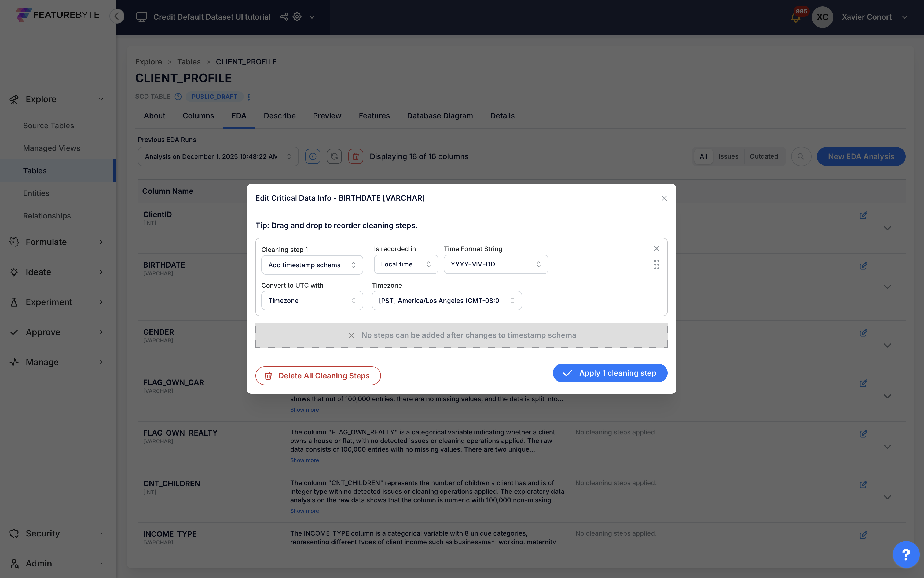Select the Issues filter toggle
The width and height of the screenshot is (924, 578).
click(x=728, y=156)
